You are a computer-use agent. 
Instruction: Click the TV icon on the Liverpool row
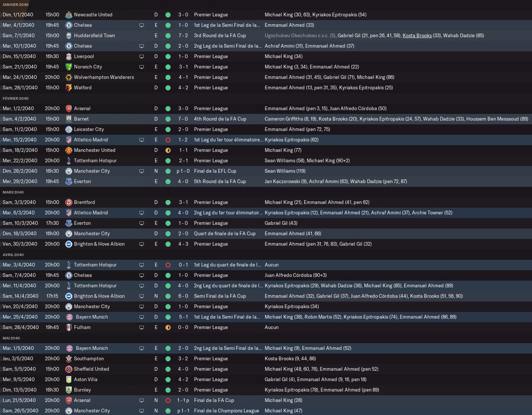pos(142,57)
